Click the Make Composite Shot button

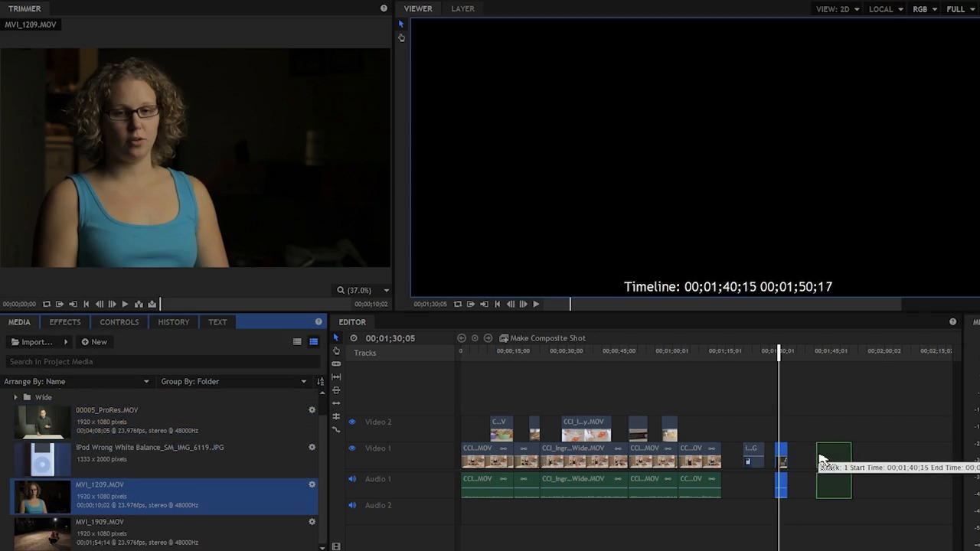(x=542, y=338)
